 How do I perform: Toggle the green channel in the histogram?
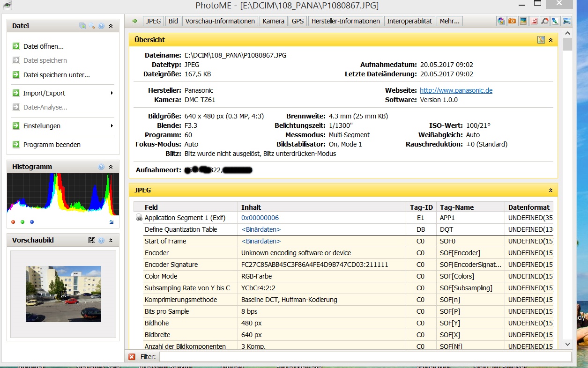point(22,222)
